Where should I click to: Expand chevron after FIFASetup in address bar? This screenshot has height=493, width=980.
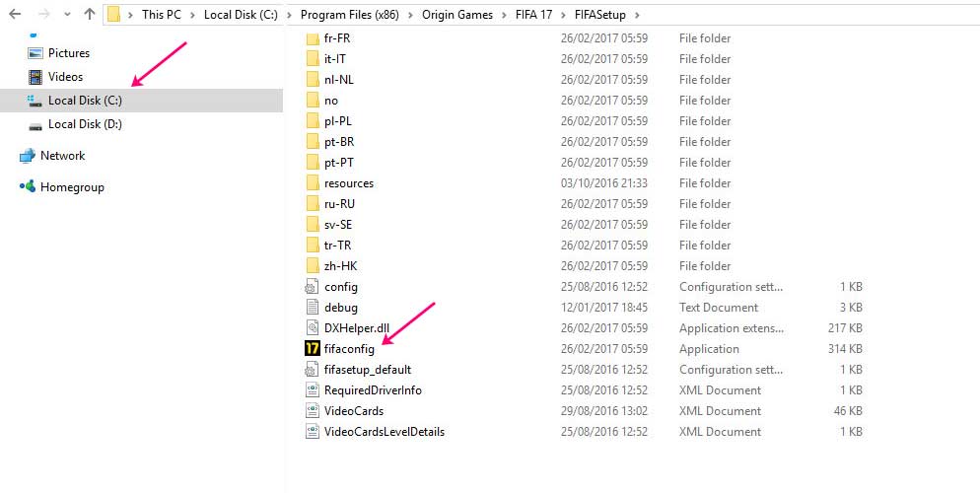[637, 15]
